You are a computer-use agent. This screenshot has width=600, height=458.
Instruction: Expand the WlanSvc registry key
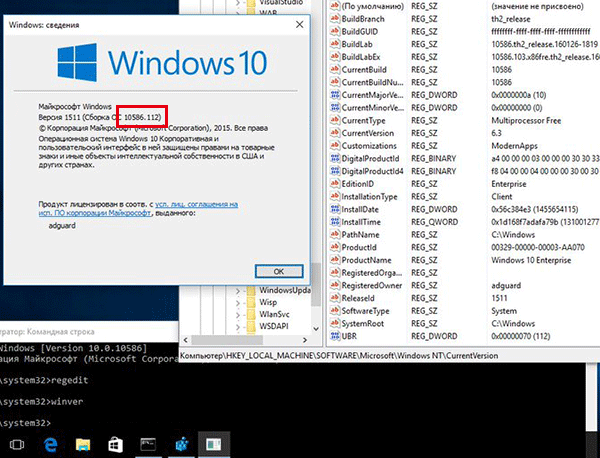click(238, 315)
